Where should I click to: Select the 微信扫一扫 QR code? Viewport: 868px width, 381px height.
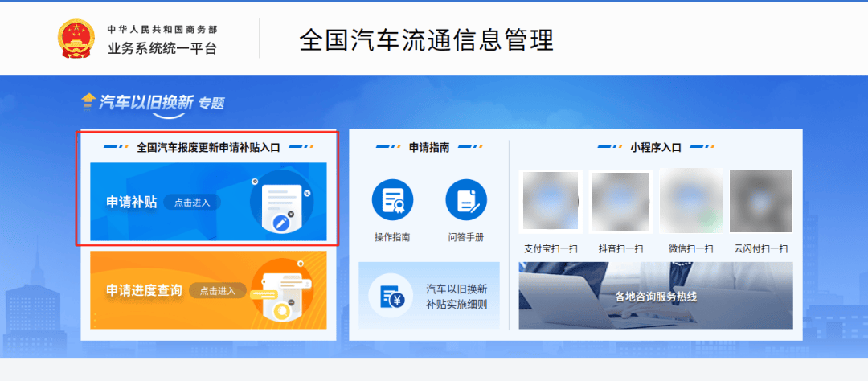[691, 200]
